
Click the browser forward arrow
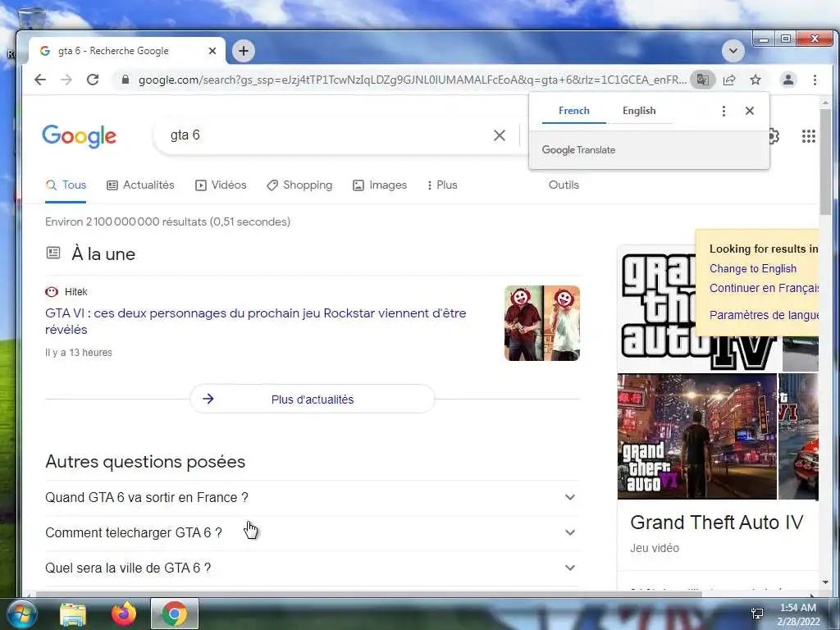pos(66,80)
